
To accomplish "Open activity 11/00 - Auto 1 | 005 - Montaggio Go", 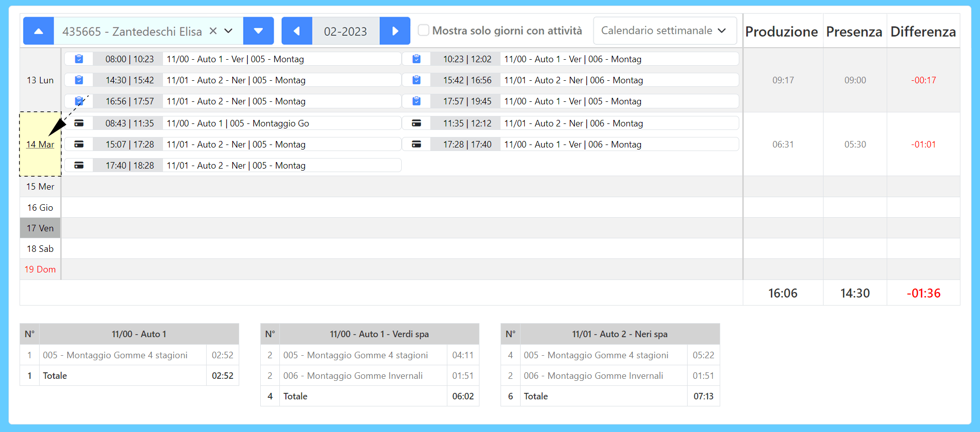I will pyautogui.click(x=238, y=123).
